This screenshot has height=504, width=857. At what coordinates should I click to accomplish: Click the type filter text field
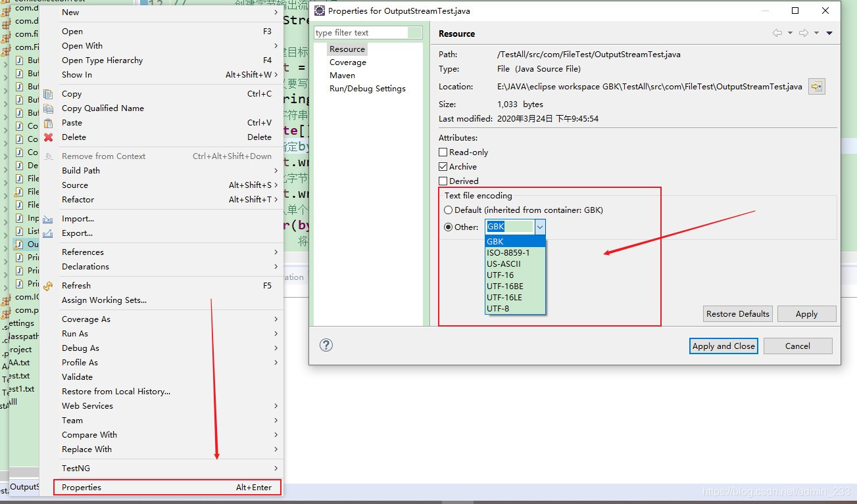pos(368,33)
